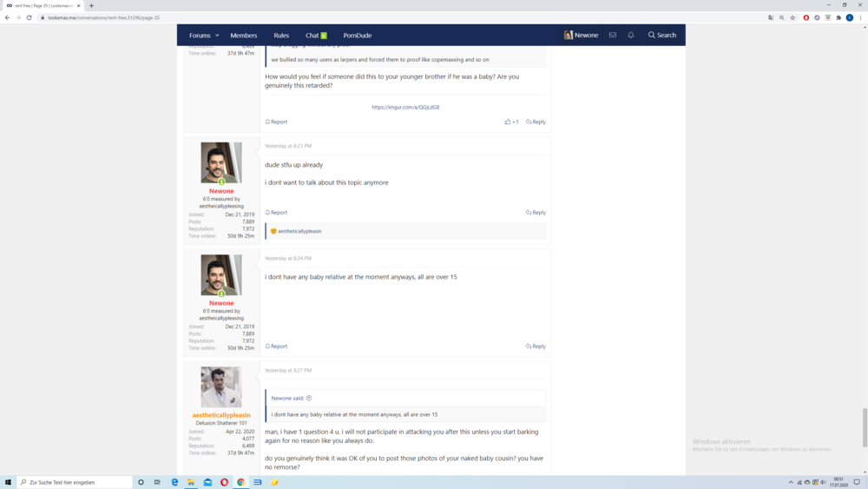Report the 8:24 PM post
Viewport: 868px width, 489px height.
coord(276,346)
